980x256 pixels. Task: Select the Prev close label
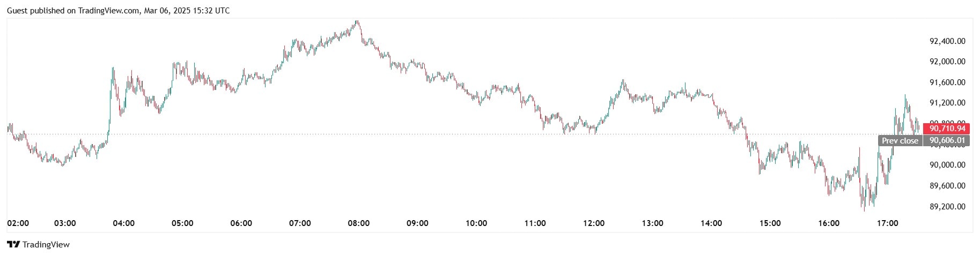pyautogui.click(x=900, y=141)
